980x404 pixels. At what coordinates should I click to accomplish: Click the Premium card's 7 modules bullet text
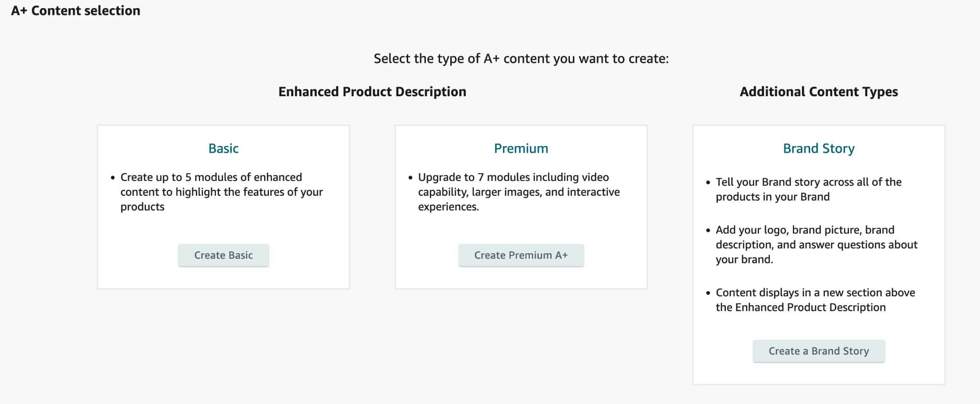518,191
